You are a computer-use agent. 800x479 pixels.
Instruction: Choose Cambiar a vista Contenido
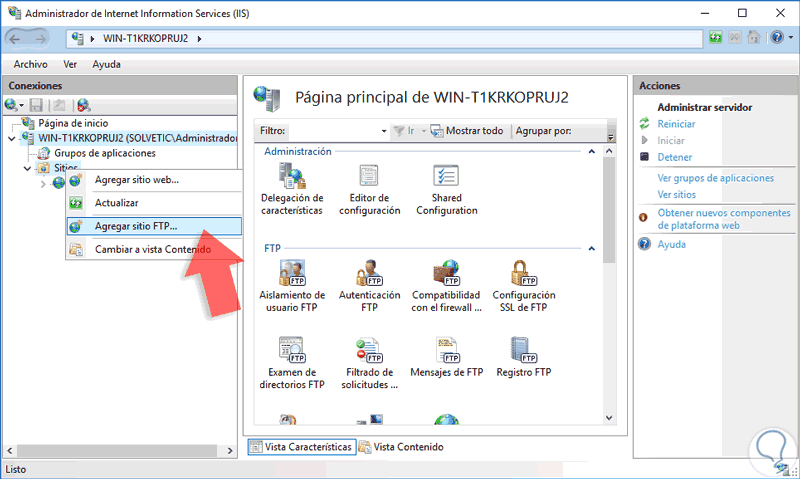tap(154, 249)
